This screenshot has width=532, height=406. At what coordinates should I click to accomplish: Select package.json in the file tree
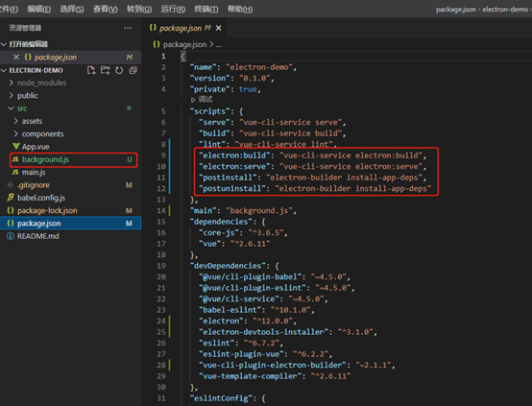(70, 224)
